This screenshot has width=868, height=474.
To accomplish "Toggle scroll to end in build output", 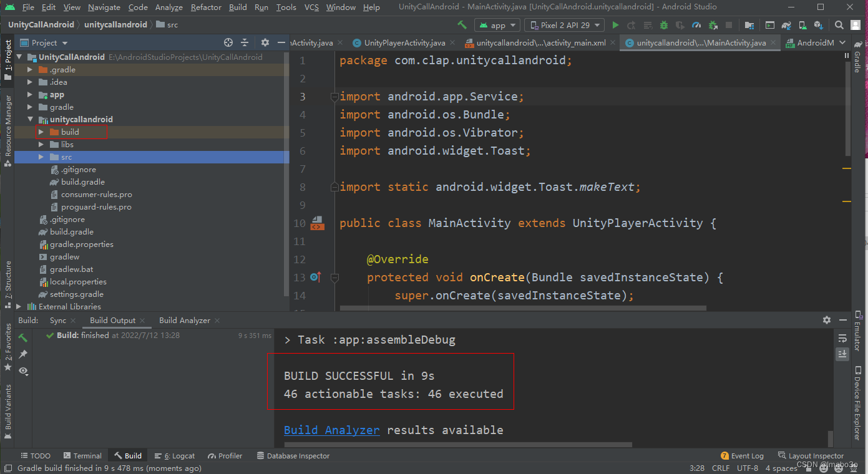I will click(x=842, y=354).
